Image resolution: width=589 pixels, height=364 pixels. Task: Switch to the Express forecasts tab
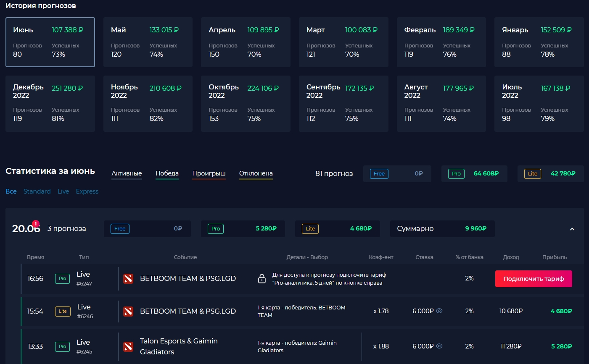(87, 191)
